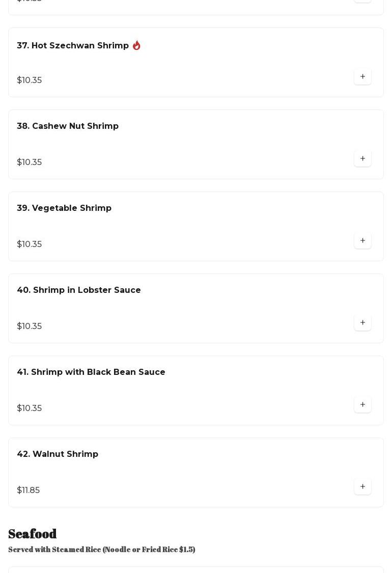Click the Served with Steamed Rice note

coord(102,549)
